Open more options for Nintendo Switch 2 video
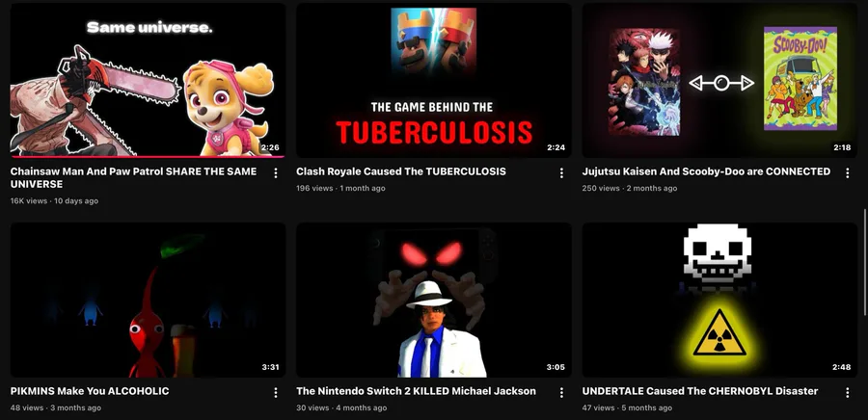The height and width of the screenshot is (420, 868). click(x=561, y=392)
